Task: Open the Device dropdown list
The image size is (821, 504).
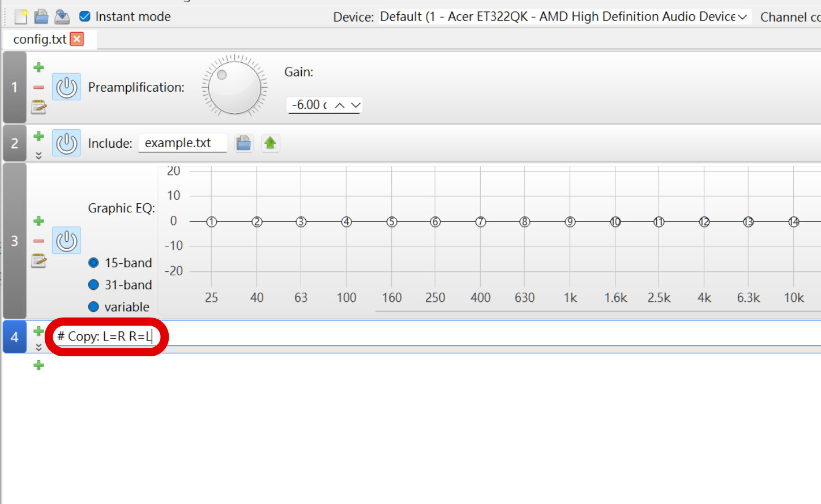Action: pos(742,17)
